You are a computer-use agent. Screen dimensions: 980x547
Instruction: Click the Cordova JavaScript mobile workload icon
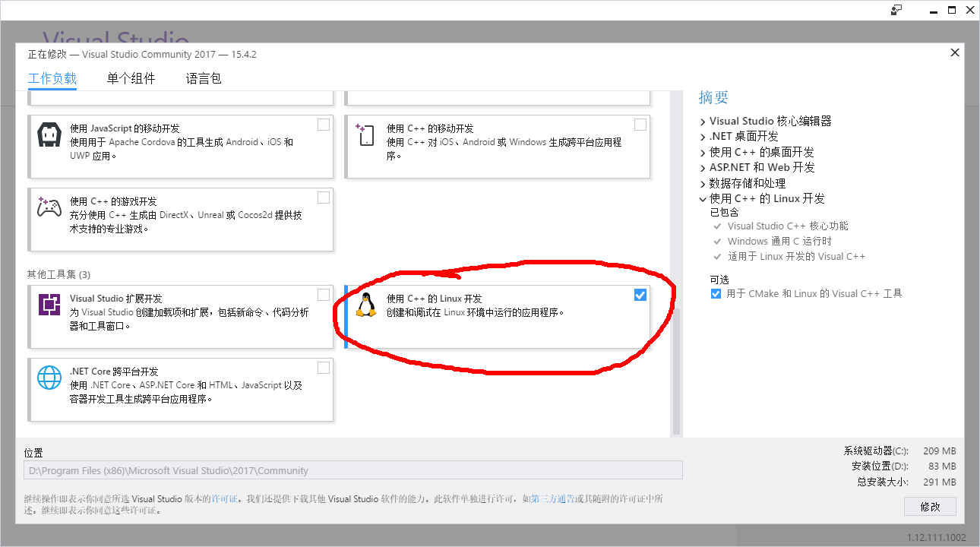click(x=49, y=135)
